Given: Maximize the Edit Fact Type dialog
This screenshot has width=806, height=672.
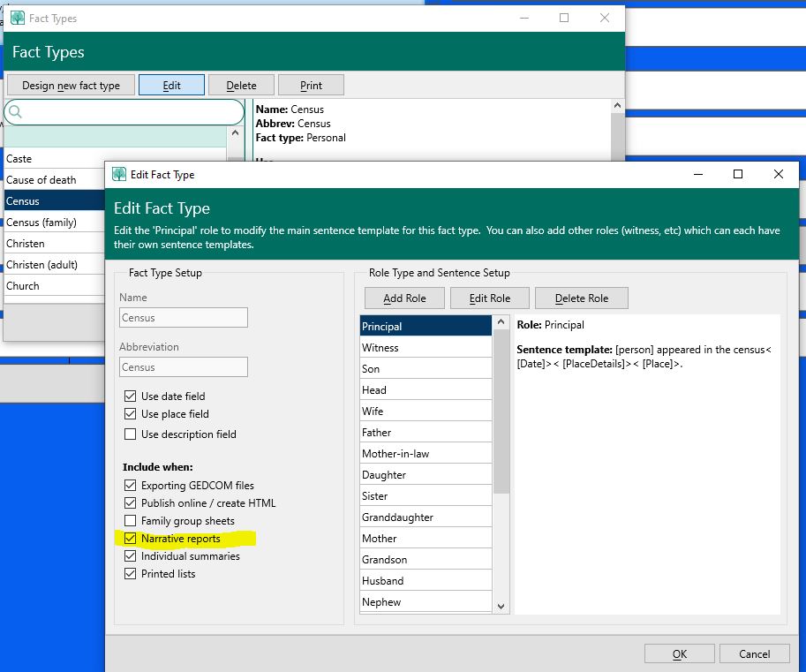Looking at the screenshot, I should (738, 175).
